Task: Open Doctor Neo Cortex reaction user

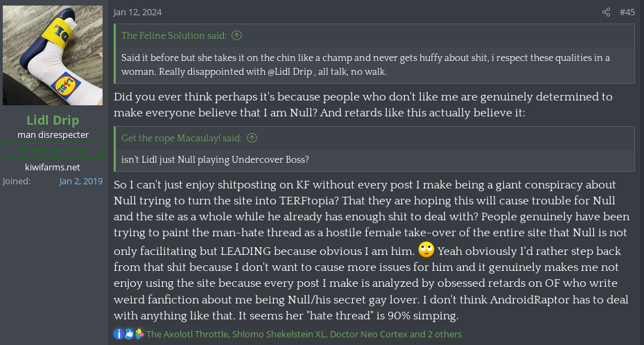Action: (x=368, y=334)
